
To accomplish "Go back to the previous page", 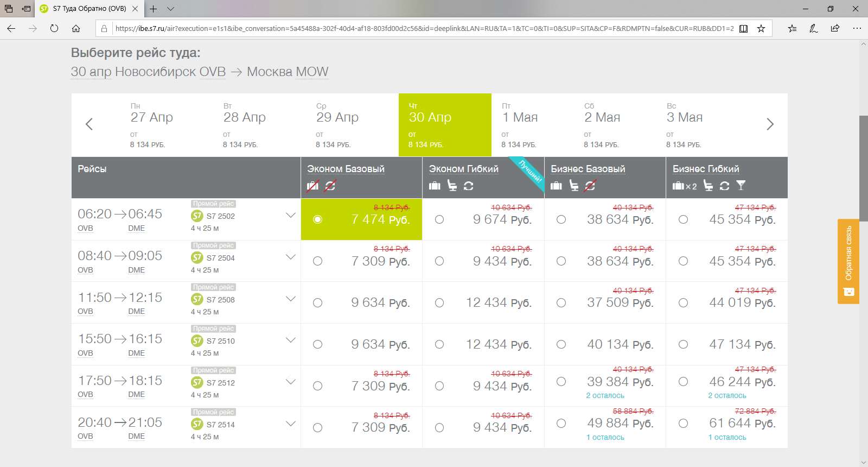I will tap(11, 28).
